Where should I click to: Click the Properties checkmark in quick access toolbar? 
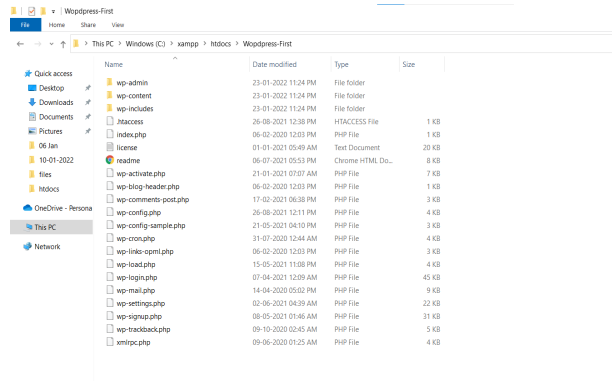click(32, 11)
